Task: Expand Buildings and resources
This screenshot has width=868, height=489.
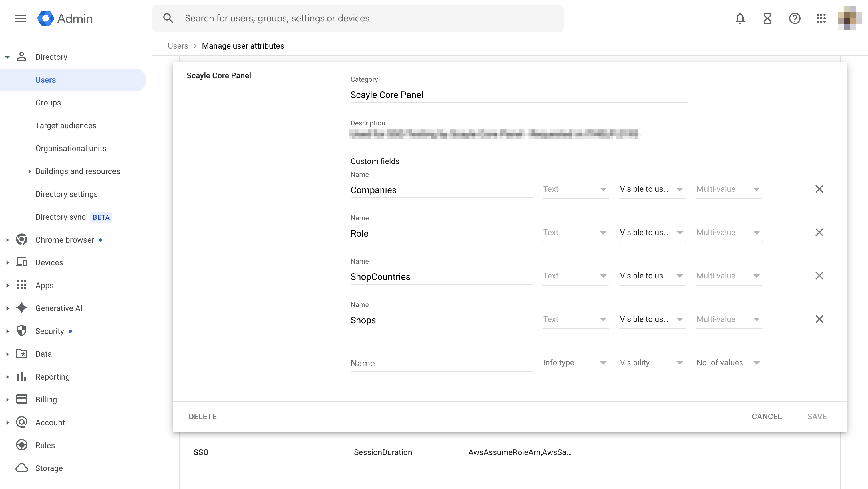Action: (x=30, y=171)
